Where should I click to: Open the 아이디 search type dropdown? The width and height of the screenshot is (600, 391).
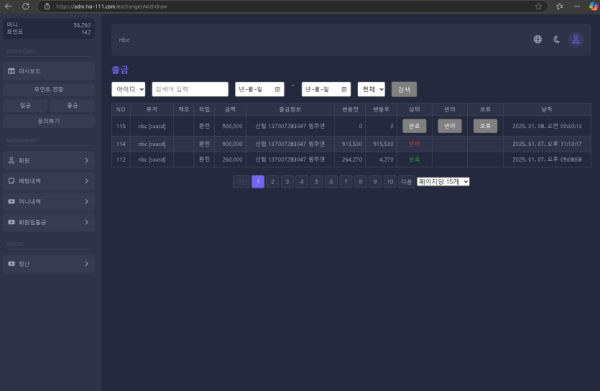click(x=128, y=89)
